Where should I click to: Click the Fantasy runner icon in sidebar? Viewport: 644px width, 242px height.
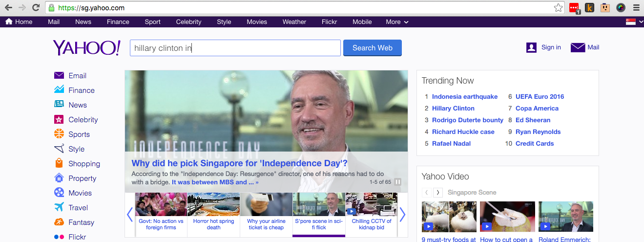[x=59, y=222]
